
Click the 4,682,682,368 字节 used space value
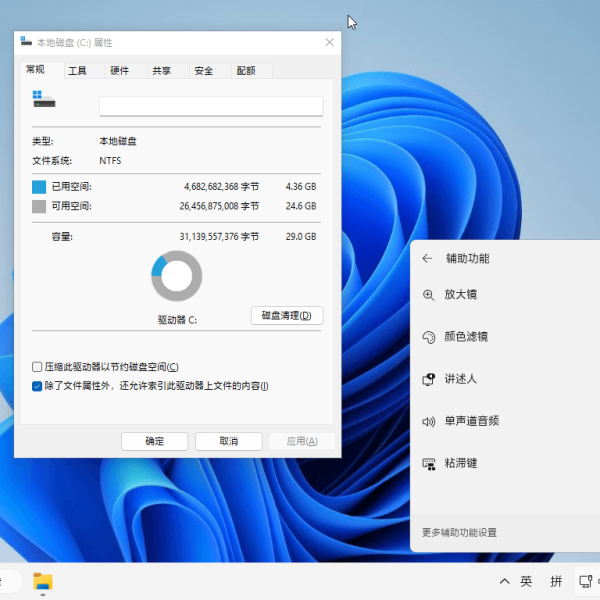click(221, 187)
